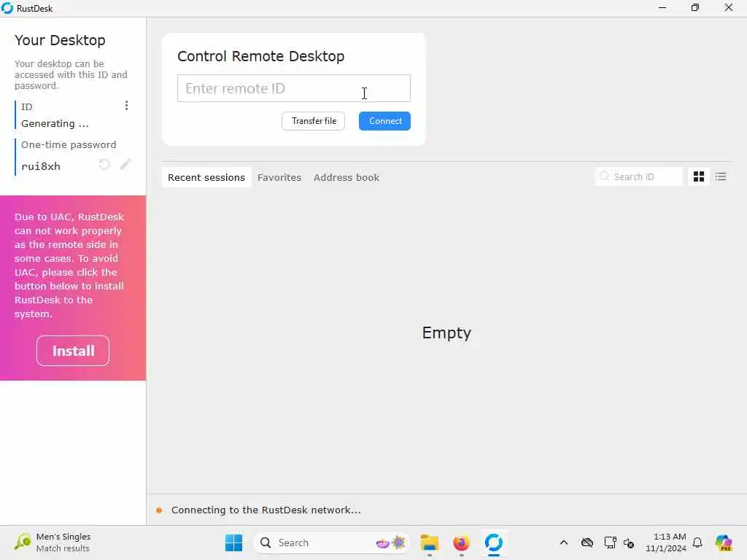The image size is (747, 560).
Task: Click the muted volume tray icon
Action: (629, 542)
